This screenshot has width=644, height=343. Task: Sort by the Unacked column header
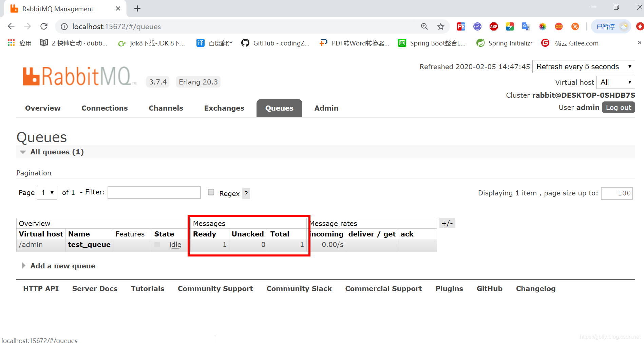(248, 234)
